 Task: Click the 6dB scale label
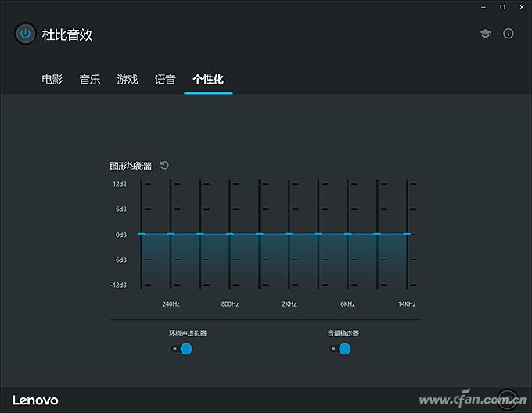pos(121,209)
